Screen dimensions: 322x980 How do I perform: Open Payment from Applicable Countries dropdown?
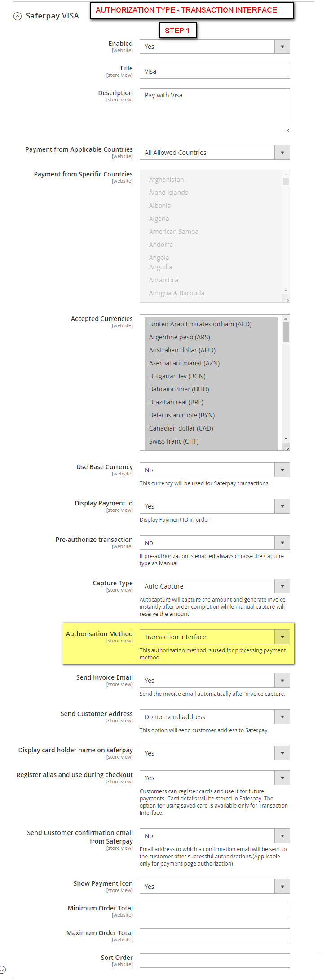tap(214, 153)
